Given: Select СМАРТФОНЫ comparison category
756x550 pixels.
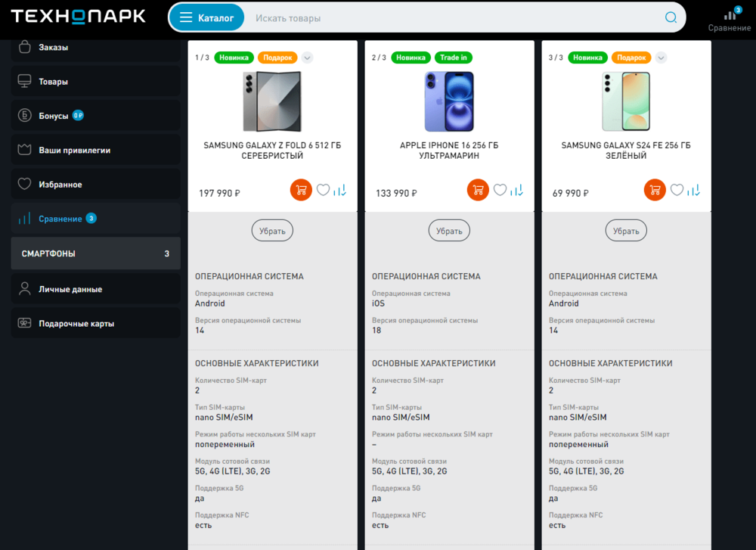Looking at the screenshot, I should 95,253.
